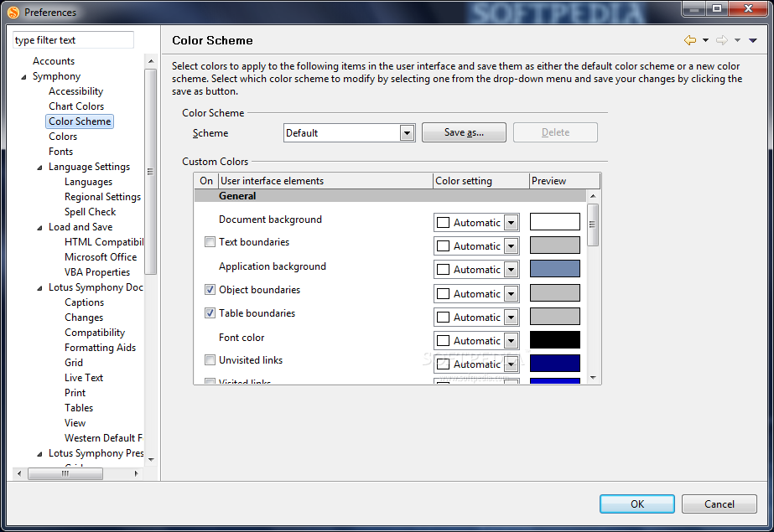Select Formatting Aids tree item
The height and width of the screenshot is (532, 774).
(100, 348)
